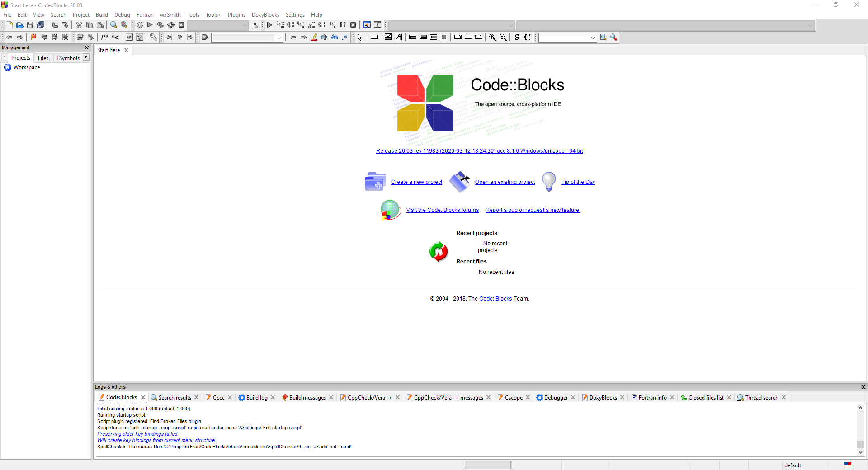
Task: Click the Abort build icon
Action: (181, 25)
